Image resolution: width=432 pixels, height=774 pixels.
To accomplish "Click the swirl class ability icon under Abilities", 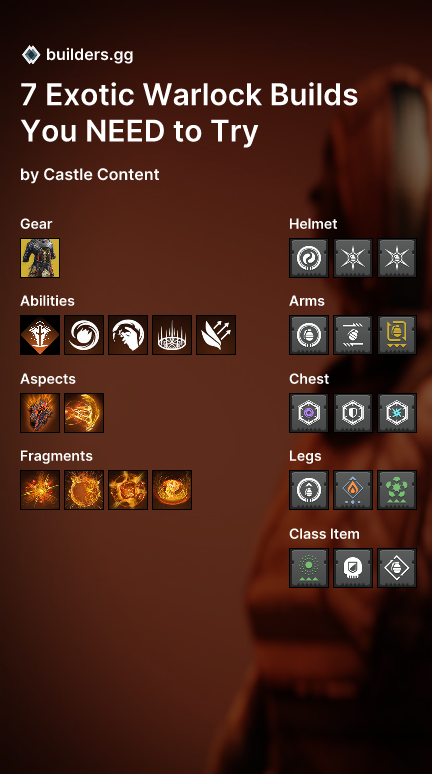I will [x=84, y=335].
